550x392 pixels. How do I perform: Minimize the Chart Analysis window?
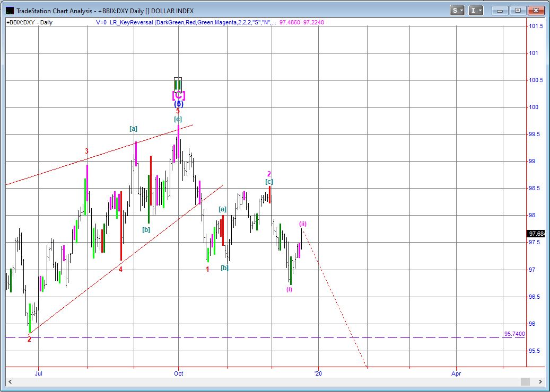pyautogui.click(x=500, y=10)
